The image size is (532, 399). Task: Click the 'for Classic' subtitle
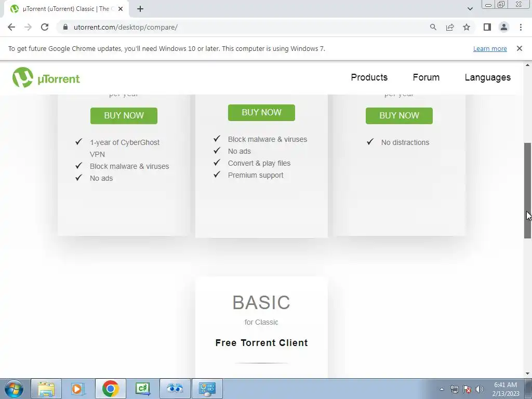point(261,322)
